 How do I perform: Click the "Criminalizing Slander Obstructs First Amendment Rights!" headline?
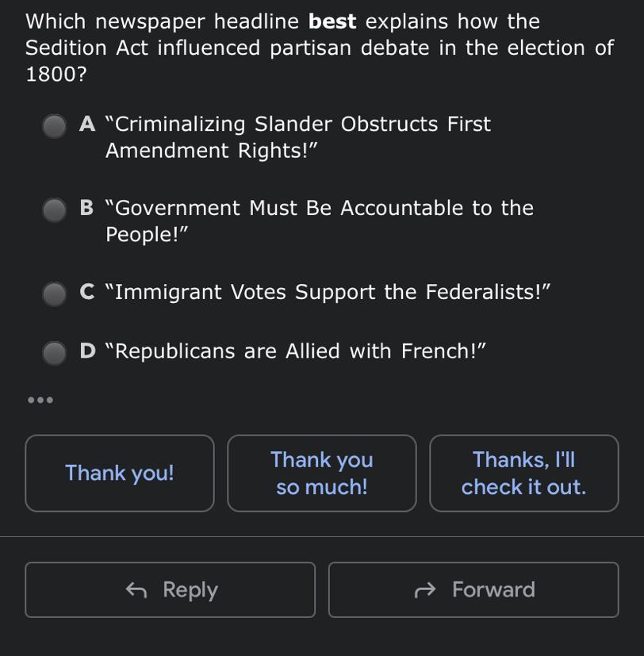[x=298, y=137]
